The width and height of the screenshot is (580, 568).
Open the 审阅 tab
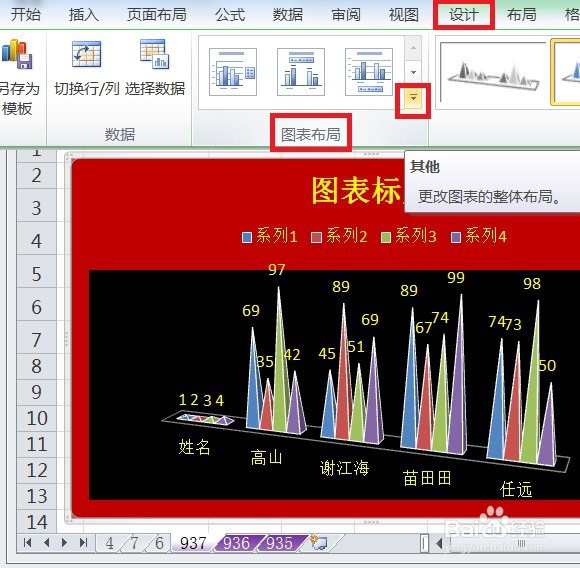(x=346, y=15)
